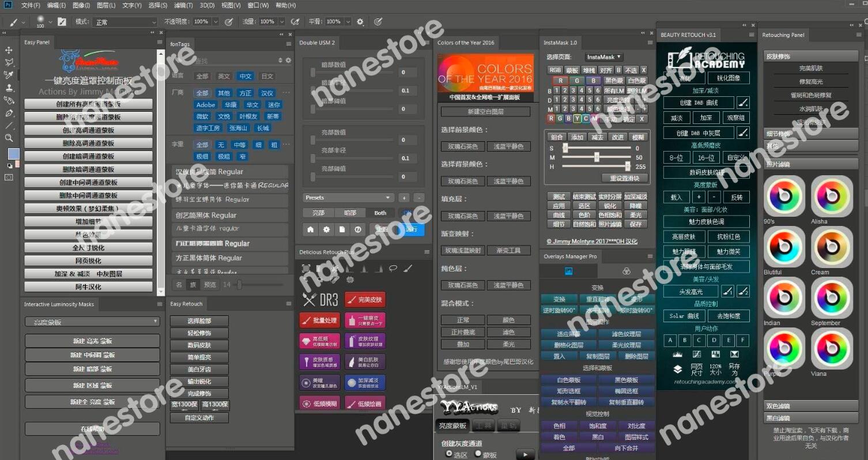Screen dimensions: 868x460
Task: Click the Double USM home icon
Action: coord(311,229)
